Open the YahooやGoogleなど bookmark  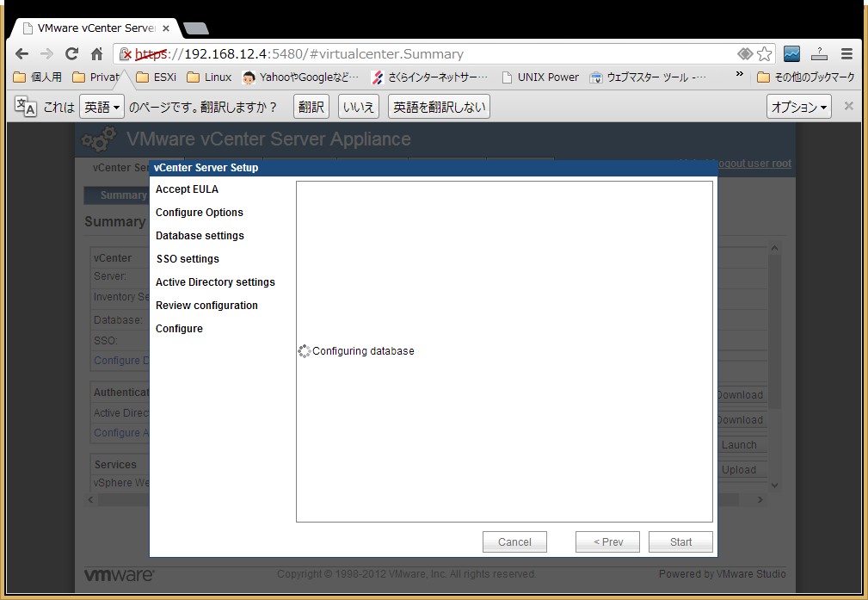300,77
